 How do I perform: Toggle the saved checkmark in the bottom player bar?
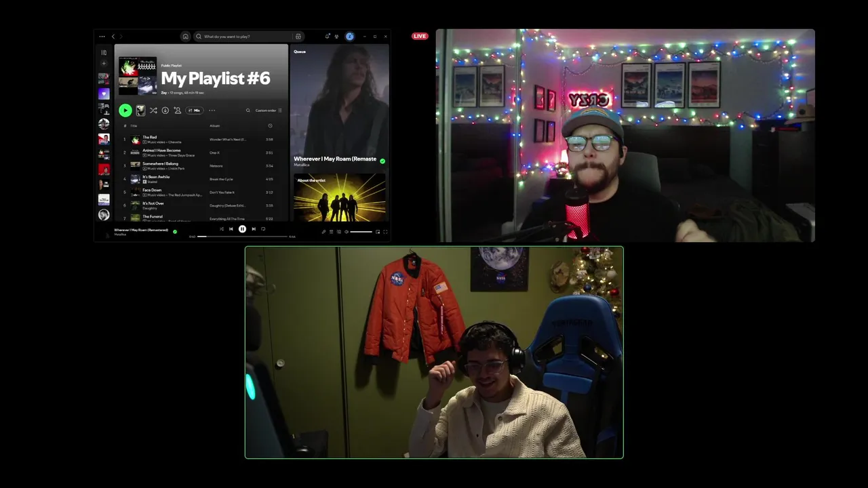pyautogui.click(x=175, y=231)
